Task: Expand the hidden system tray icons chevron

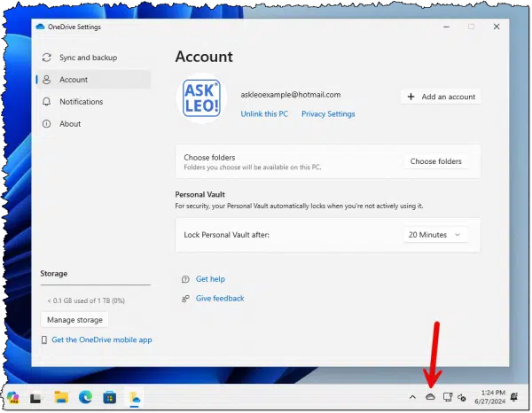Action: [x=412, y=397]
